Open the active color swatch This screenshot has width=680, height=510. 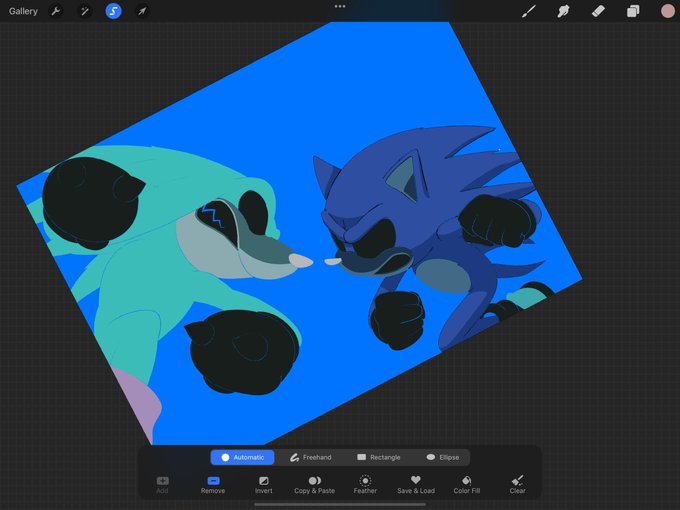(x=667, y=11)
